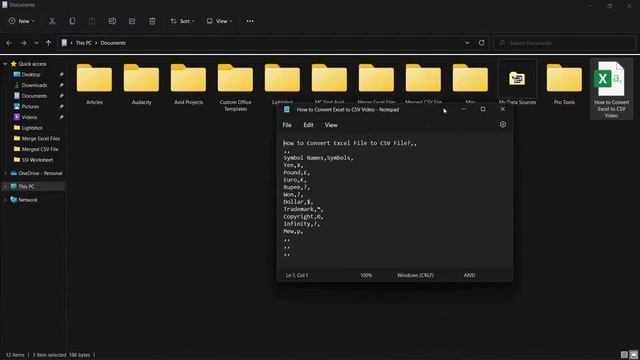The width and height of the screenshot is (640, 360).
Task: Go up one folder level arrow
Action: pos(49,43)
